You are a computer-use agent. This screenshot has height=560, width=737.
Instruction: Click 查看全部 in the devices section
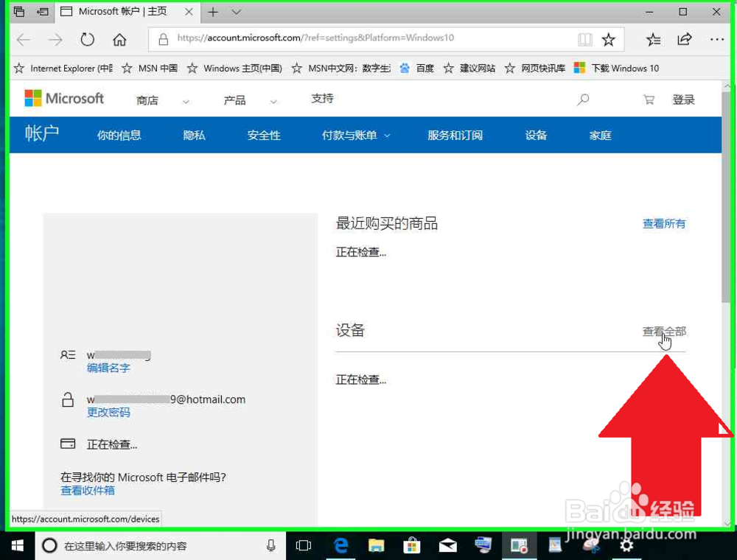tap(664, 332)
